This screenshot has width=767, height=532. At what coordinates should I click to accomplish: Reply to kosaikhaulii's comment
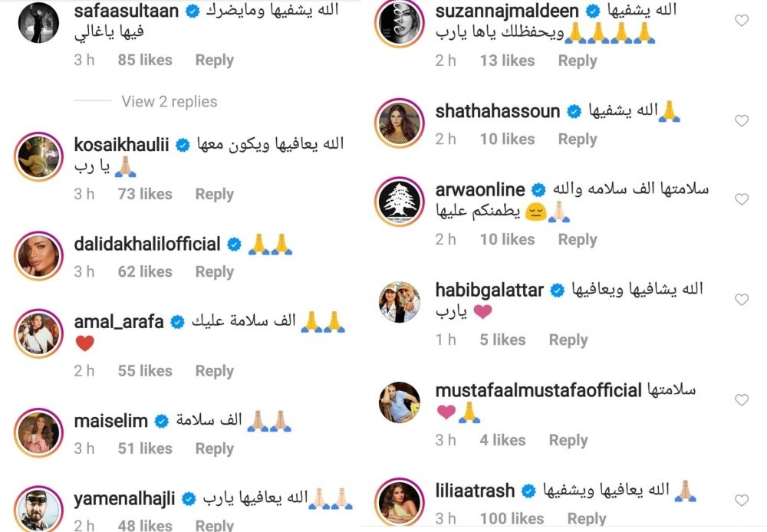(214, 194)
